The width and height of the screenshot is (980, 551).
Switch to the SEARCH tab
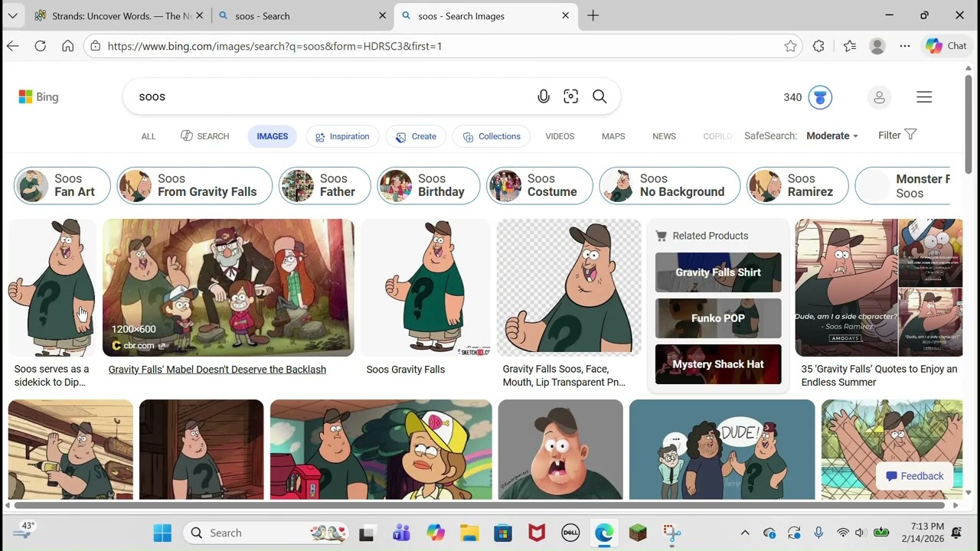click(x=205, y=136)
